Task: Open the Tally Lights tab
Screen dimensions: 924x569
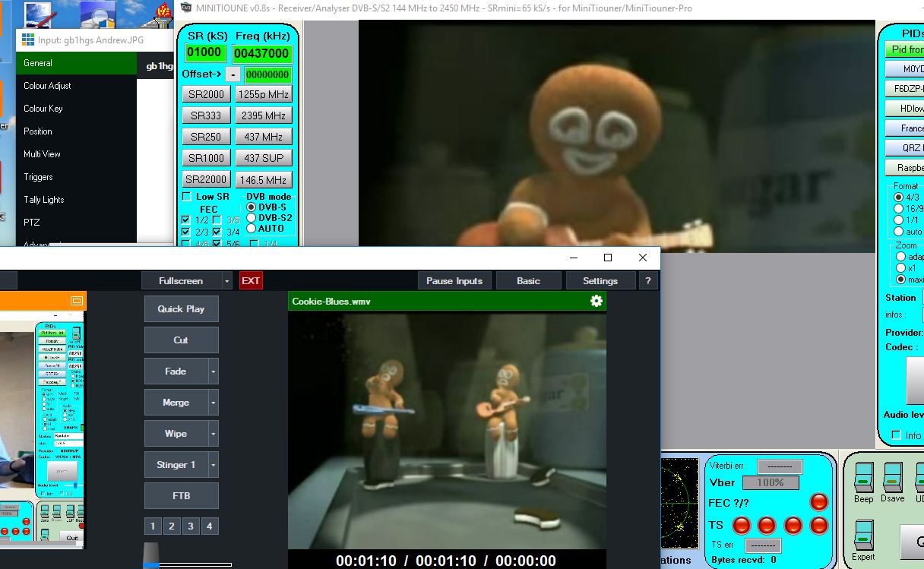Action: point(76,200)
